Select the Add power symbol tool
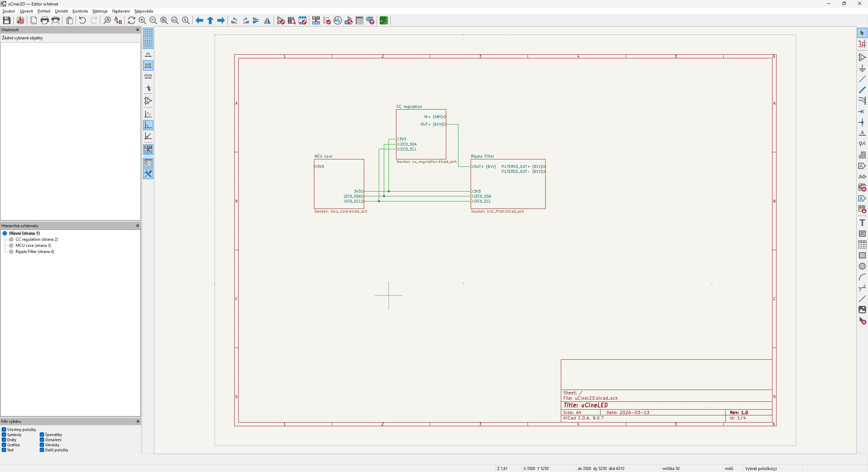 coord(862,68)
